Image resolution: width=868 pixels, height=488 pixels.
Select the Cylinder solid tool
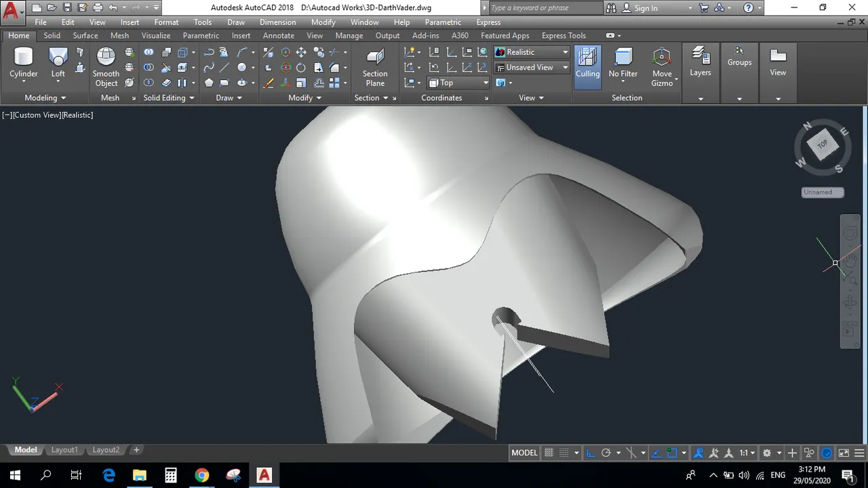(x=23, y=64)
